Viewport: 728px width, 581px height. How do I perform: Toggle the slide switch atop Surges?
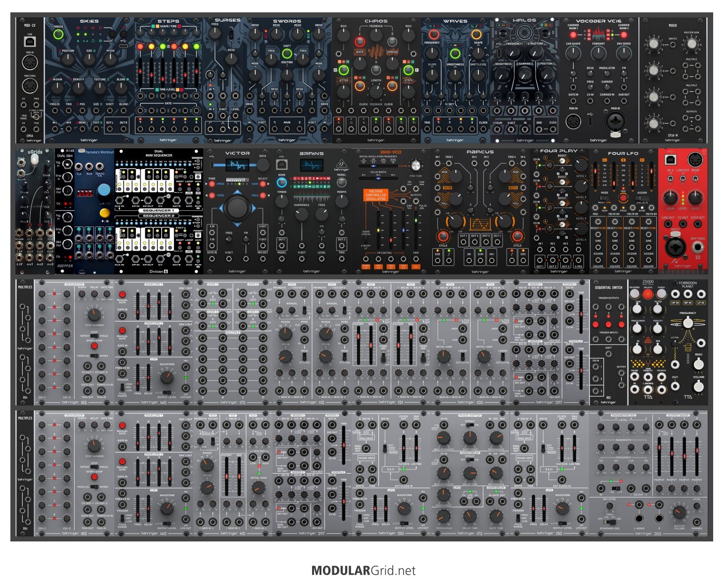point(231,36)
